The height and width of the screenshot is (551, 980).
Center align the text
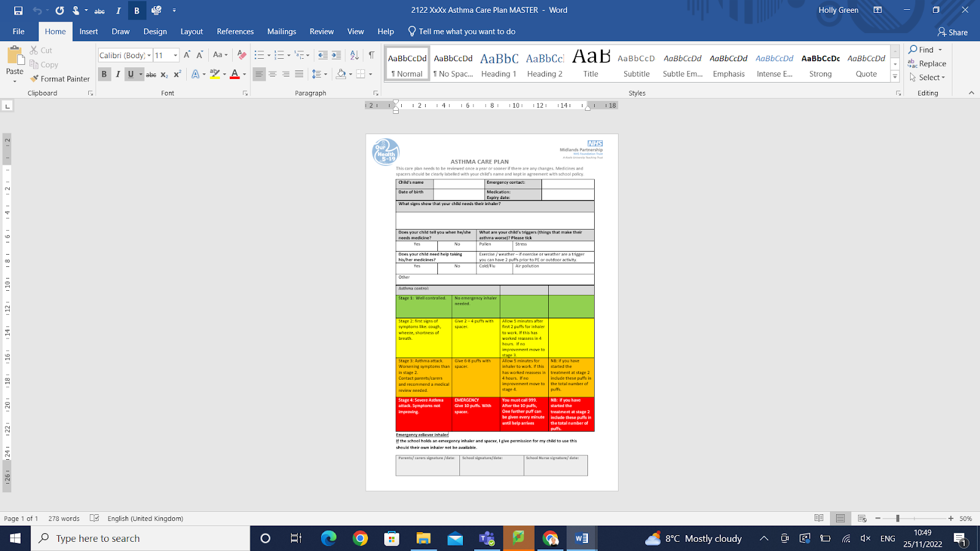click(x=273, y=74)
